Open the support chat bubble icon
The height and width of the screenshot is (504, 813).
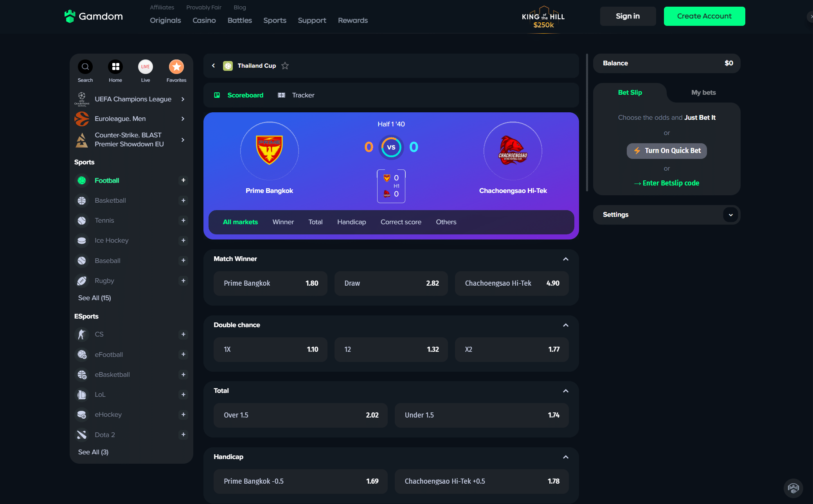pyautogui.click(x=793, y=488)
